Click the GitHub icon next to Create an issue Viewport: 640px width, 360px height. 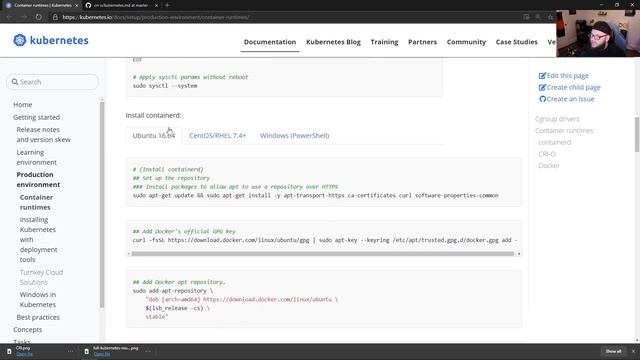pyautogui.click(x=542, y=99)
